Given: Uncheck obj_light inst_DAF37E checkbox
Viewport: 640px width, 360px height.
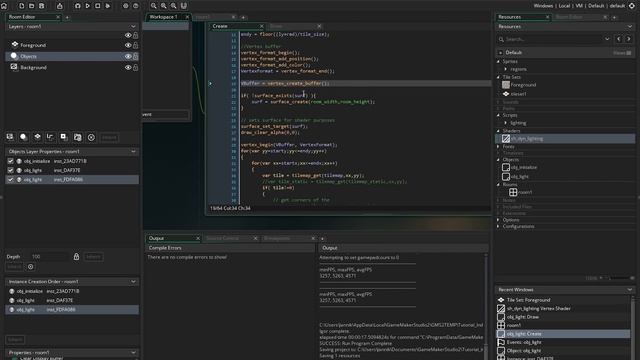Looking at the screenshot, I should [x=11, y=170].
